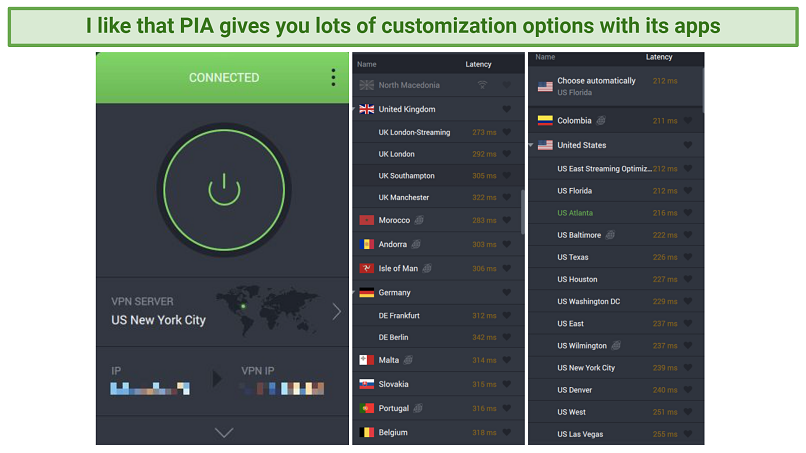Click the Morocco flag icon
Screen dimensions: 806x453
pos(367,220)
